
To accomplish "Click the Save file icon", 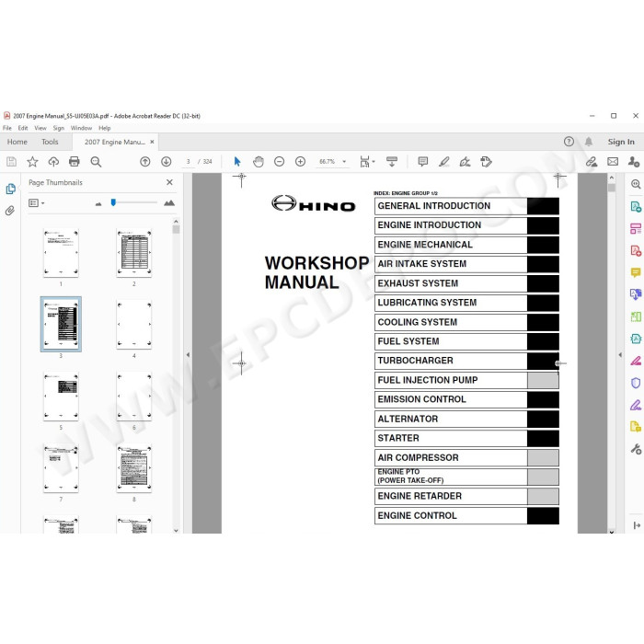I will (x=11, y=162).
